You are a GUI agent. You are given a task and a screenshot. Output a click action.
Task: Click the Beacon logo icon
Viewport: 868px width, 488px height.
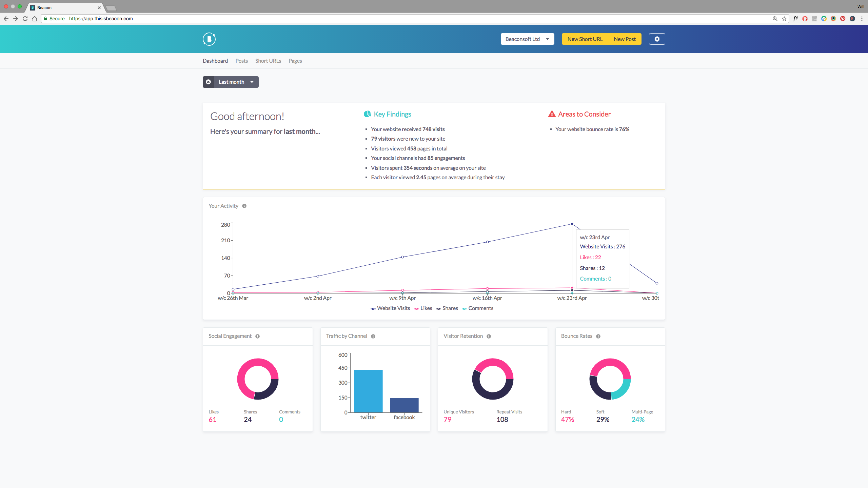(x=209, y=39)
